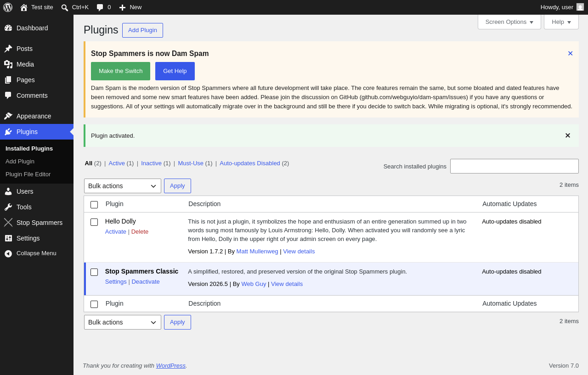Click the Comments bubble sidebar icon
The width and height of the screenshot is (588, 375).
[x=8, y=95]
